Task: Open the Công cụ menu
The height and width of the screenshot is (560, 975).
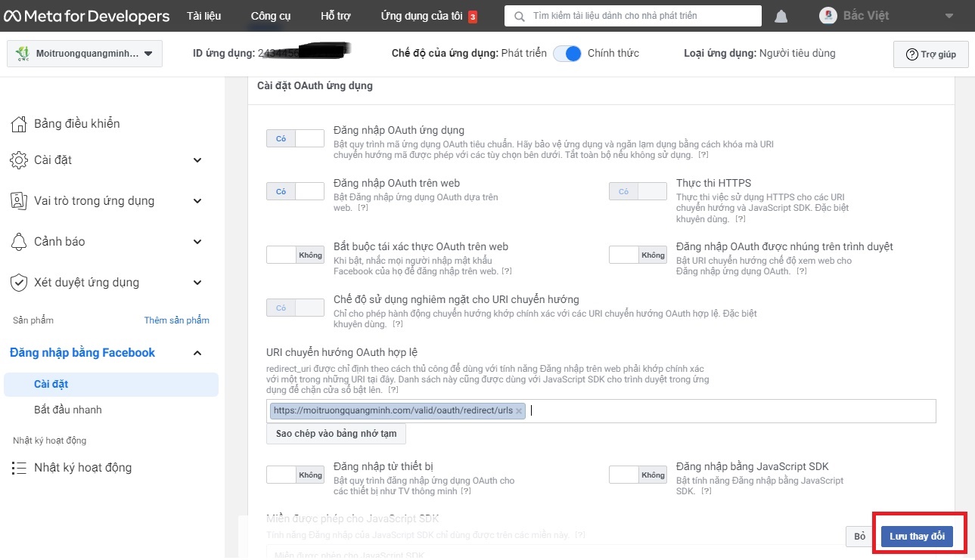Action: pos(271,16)
